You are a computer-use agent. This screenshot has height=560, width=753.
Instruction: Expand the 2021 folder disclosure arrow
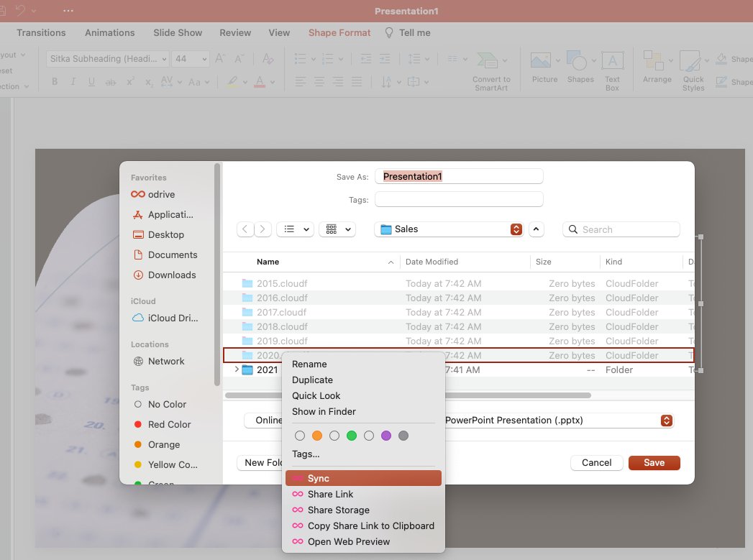coord(237,369)
